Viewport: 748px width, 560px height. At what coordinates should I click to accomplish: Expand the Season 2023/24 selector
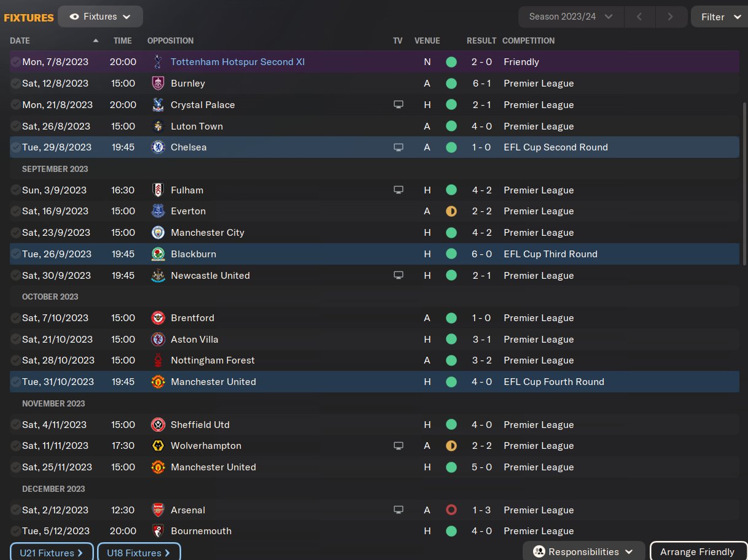click(571, 17)
